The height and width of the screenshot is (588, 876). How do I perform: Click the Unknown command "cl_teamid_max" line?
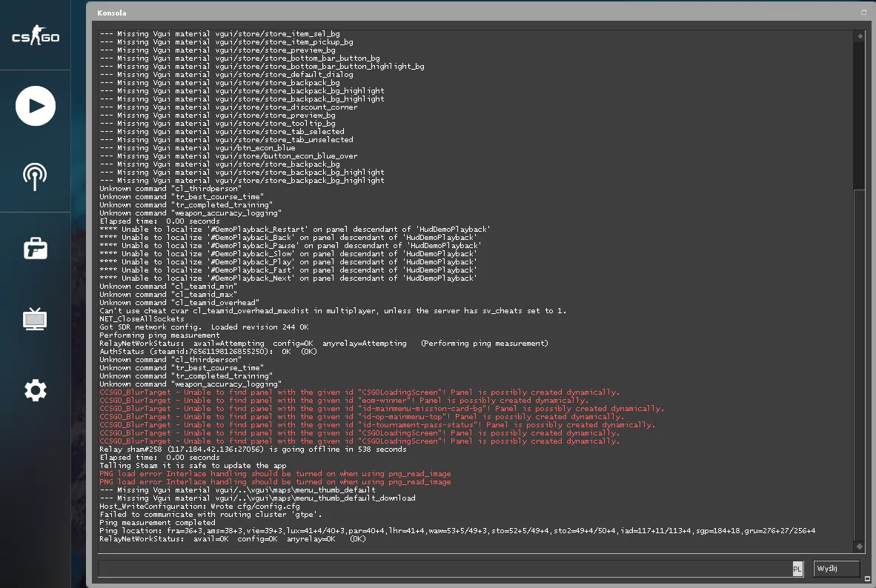(x=168, y=294)
